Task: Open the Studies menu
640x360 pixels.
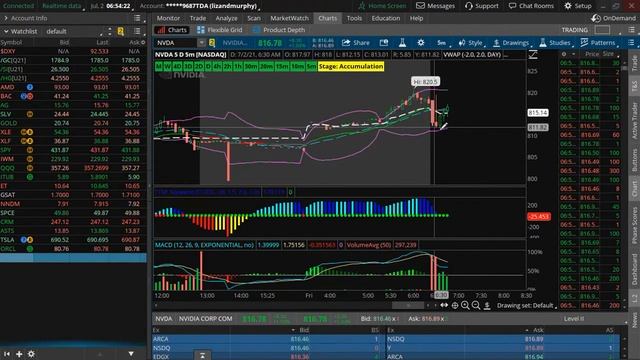Action: coord(555,43)
